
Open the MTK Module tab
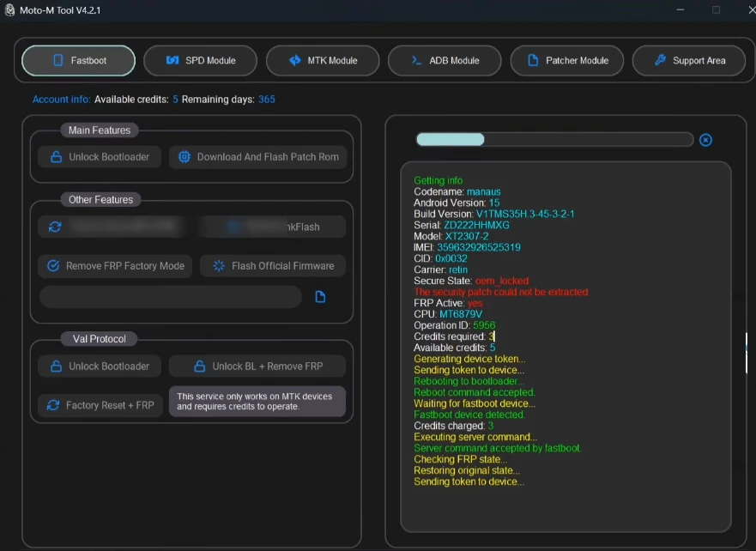coord(323,61)
